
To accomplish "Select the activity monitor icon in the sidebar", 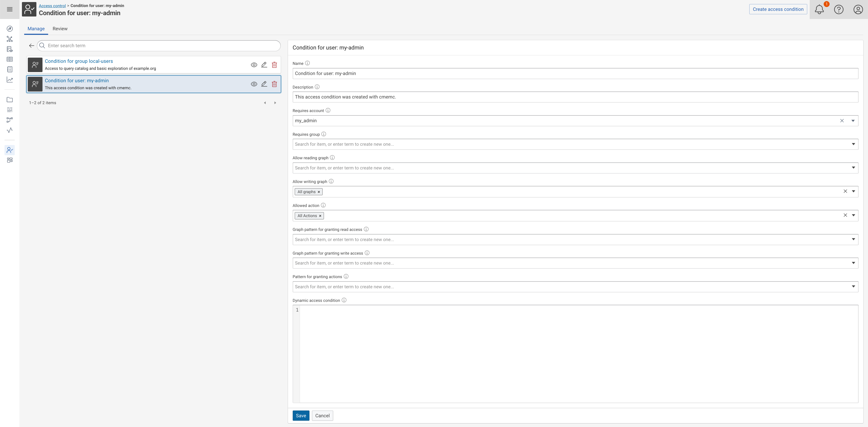I will (x=9, y=130).
